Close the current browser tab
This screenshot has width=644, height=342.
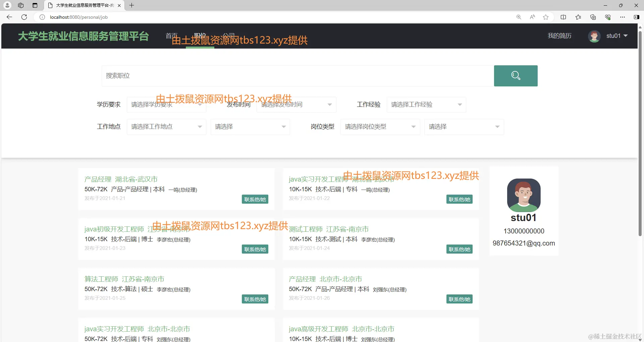[x=119, y=5]
